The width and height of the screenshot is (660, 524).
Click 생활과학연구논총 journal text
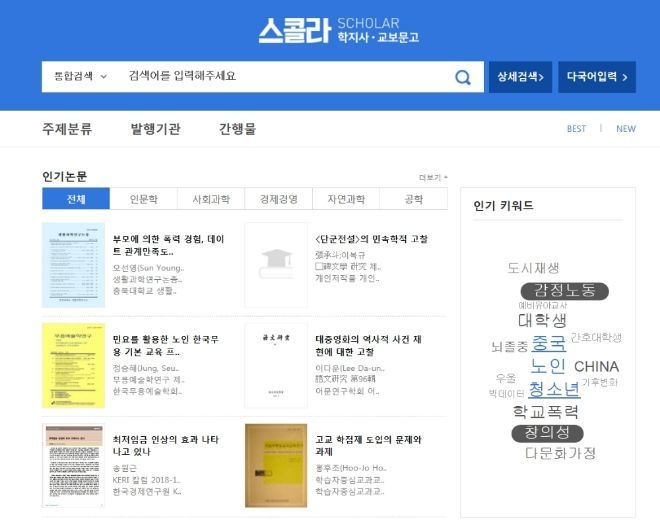pos(147,279)
